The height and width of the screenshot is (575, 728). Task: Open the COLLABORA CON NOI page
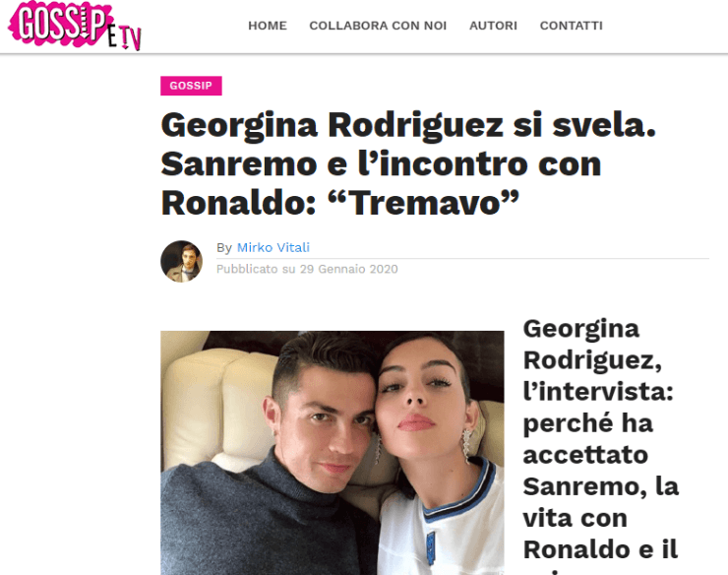(x=378, y=26)
